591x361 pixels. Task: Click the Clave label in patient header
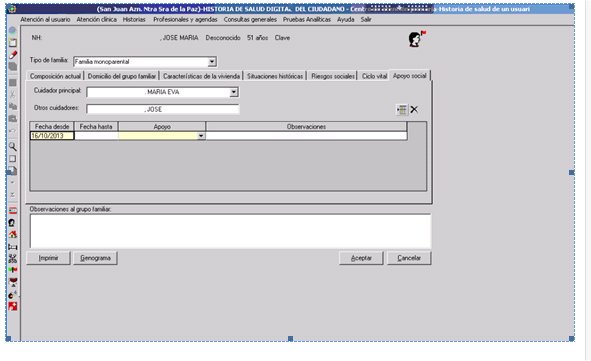point(282,38)
